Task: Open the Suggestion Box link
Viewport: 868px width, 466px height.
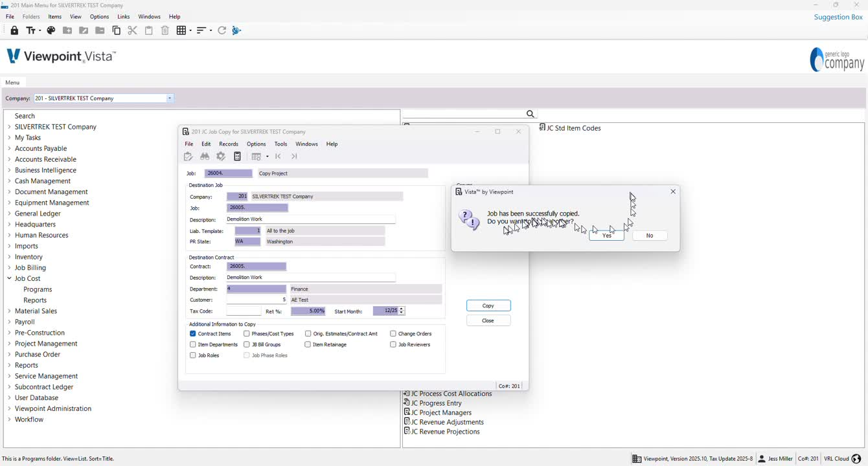Action: point(838,17)
